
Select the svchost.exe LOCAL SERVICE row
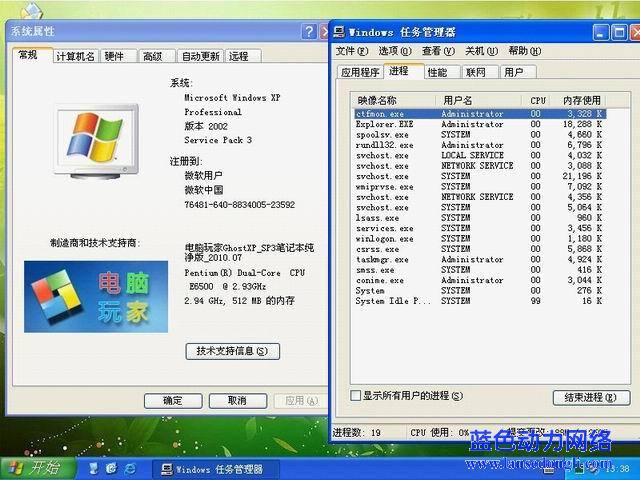[x=480, y=156]
